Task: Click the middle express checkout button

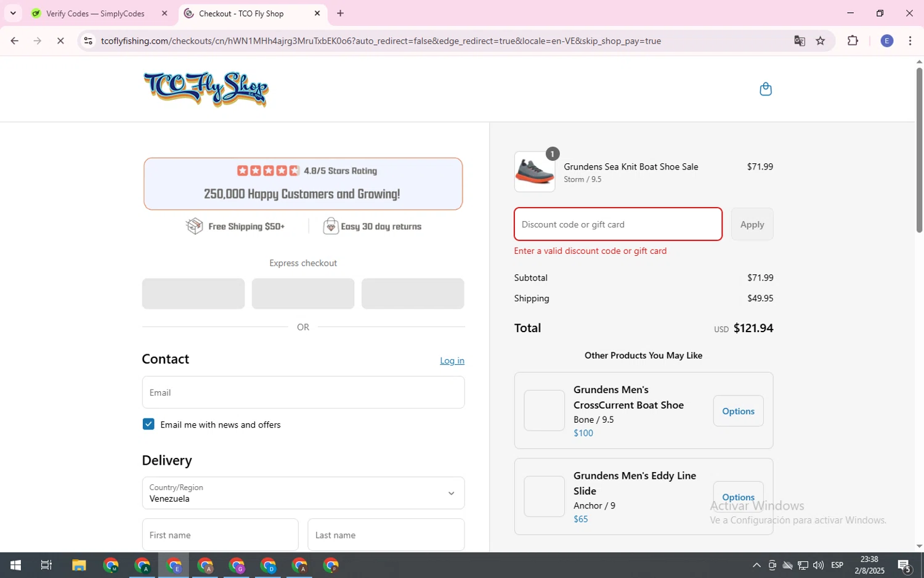Action: (x=303, y=293)
